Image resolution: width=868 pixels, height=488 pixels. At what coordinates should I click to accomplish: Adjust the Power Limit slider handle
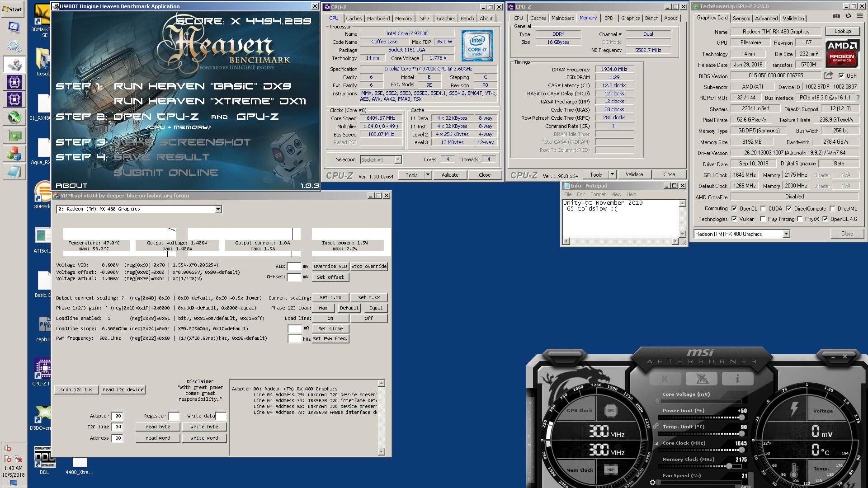(741, 417)
